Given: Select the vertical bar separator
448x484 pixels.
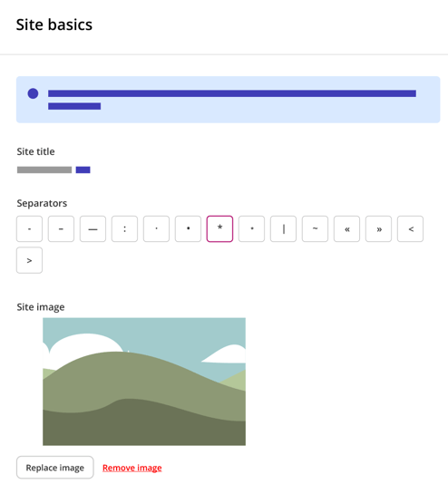Looking at the screenshot, I should pyautogui.click(x=284, y=228).
